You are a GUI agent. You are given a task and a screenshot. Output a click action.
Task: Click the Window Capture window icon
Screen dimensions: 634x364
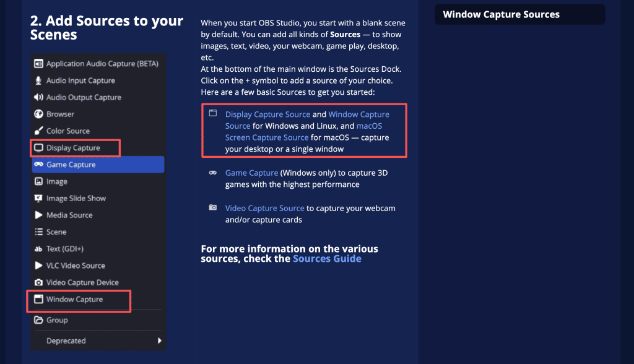click(38, 299)
